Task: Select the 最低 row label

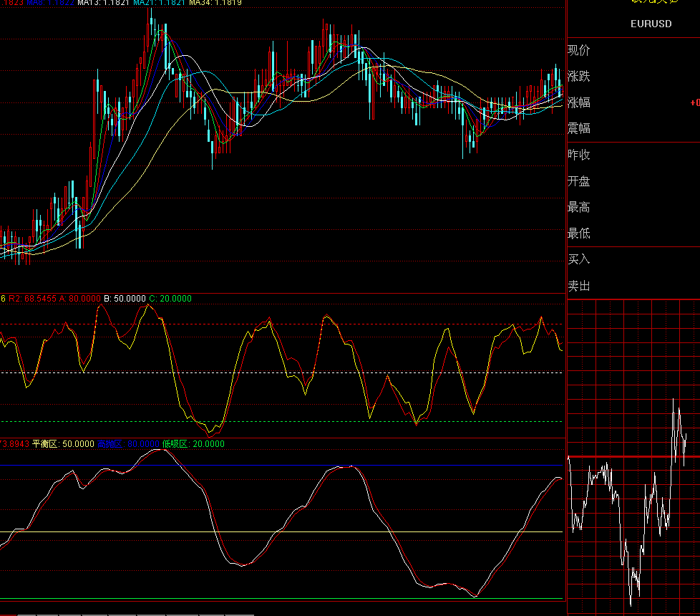Action: click(579, 234)
